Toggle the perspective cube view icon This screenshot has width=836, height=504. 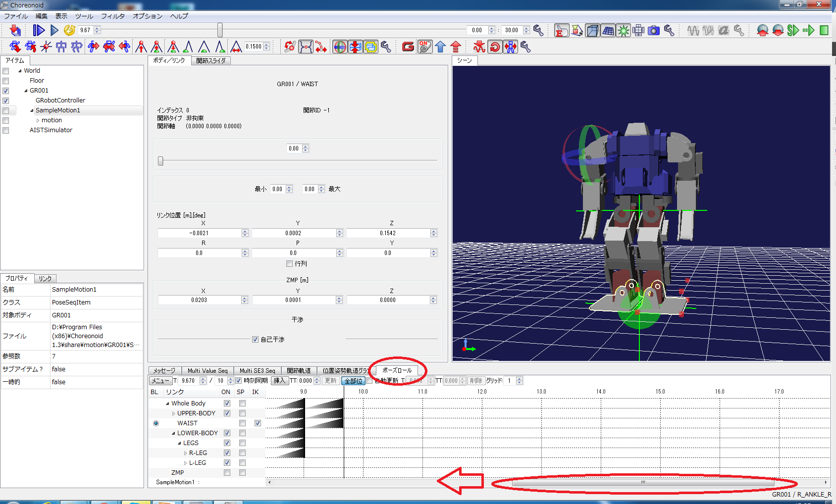[592, 31]
